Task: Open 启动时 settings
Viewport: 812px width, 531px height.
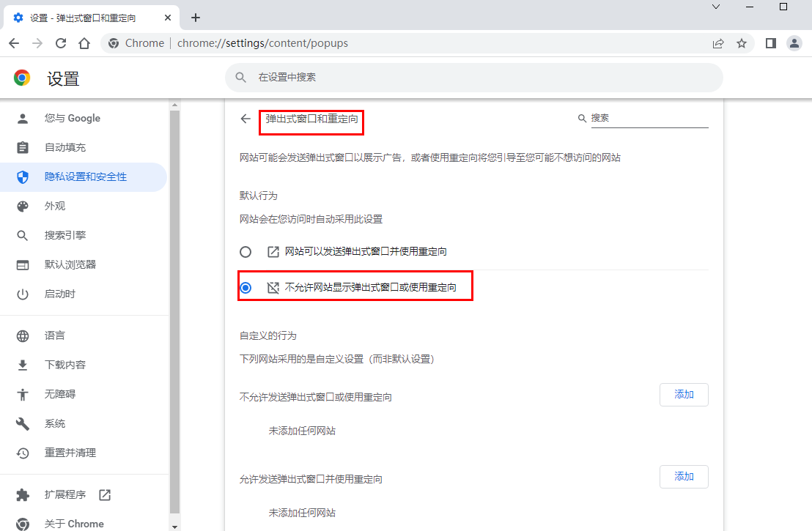Action: tap(83, 294)
